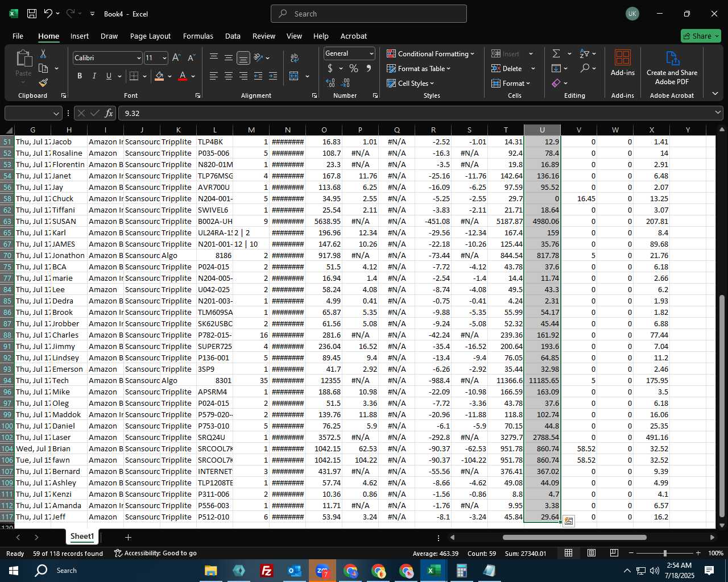Screen dimensions: 728x582
Task: Click the Increase Indent icon
Action: pyautogui.click(x=273, y=76)
